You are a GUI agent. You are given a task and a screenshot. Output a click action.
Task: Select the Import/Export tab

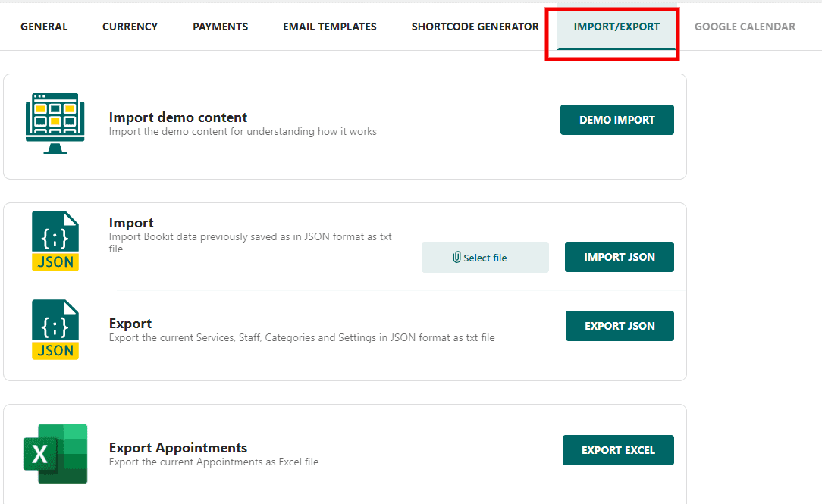(616, 27)
